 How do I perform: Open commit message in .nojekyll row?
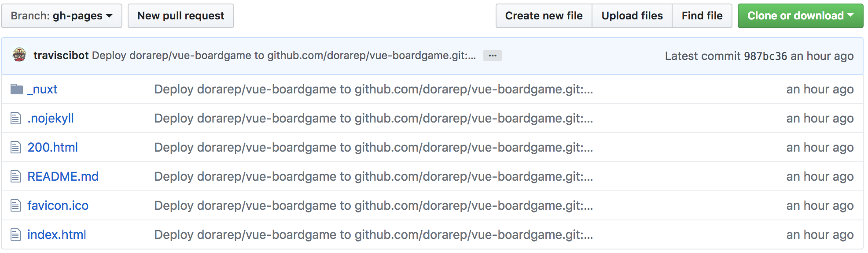point(373,118)
